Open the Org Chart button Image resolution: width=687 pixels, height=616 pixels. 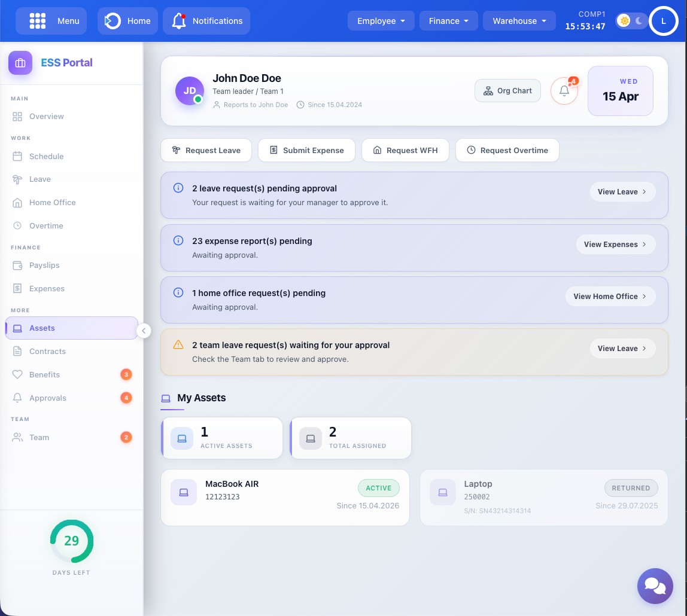(x=507, y=91)
